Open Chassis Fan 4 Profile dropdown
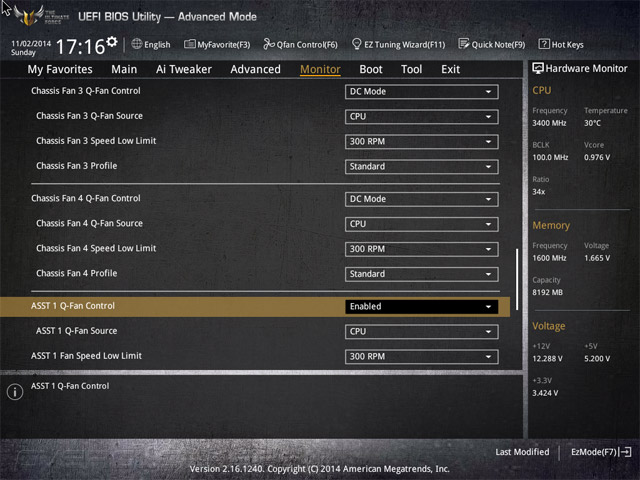 point(421,274)
